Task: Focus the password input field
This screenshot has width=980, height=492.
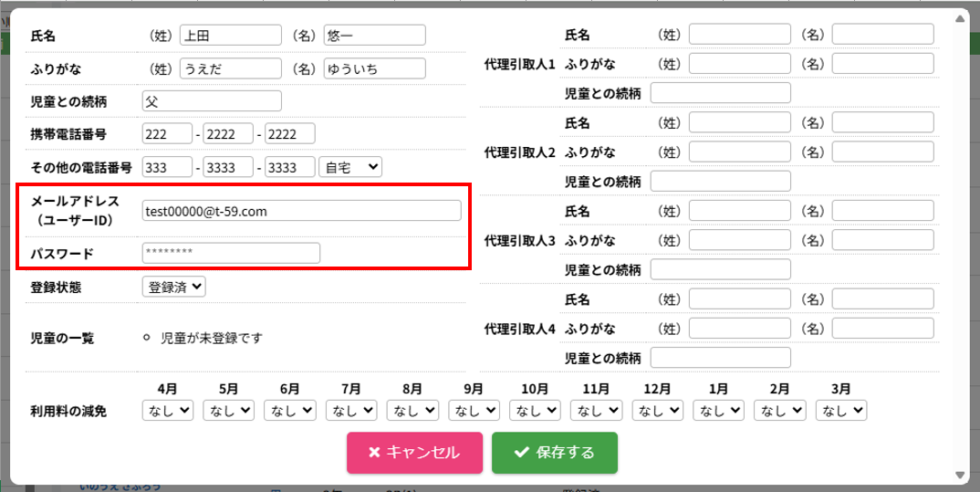Action: click(x=231, y=253)
